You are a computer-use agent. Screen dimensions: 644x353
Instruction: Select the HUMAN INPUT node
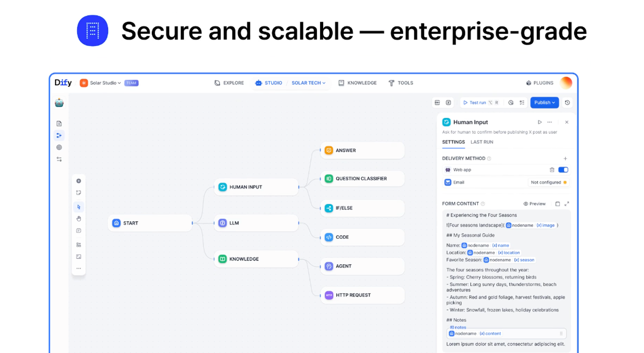coord(256,187)
